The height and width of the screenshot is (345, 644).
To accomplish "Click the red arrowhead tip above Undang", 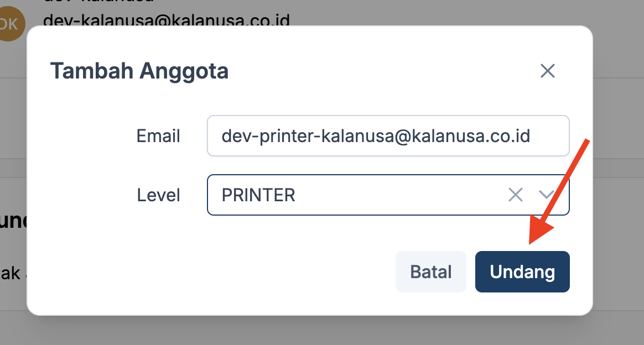I will pyautogui.click(x=532, y=242).
